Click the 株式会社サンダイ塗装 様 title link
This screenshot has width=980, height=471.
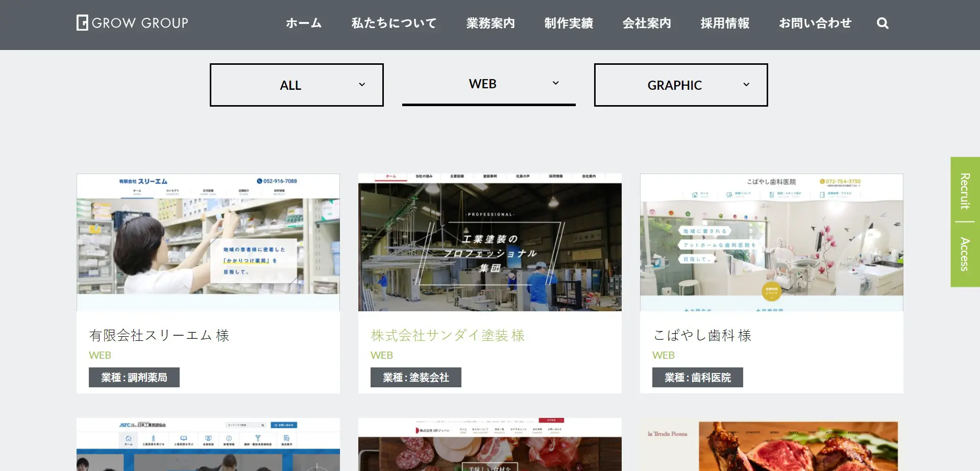(448, 335)
